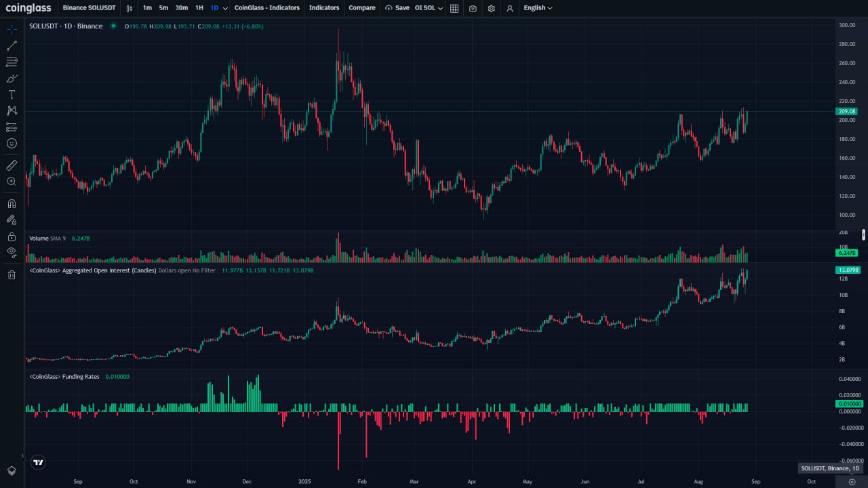This screenshot has height=488, width=868.
Task: Click the TradingView logo
Action: point(39,462)
